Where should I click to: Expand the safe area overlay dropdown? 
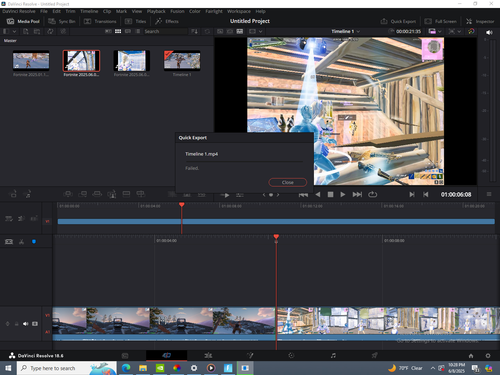[x=459, y=31]
